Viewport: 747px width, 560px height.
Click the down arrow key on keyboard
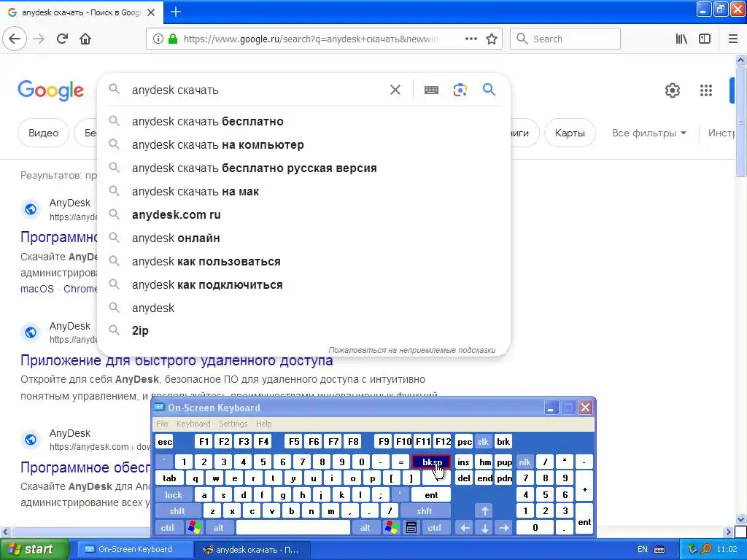tap(484, 528)
